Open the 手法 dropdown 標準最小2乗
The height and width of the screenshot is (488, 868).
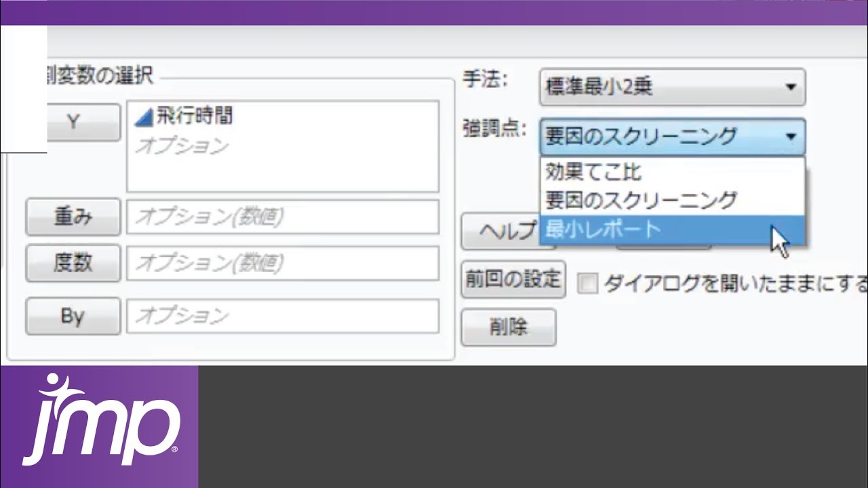click(x=672, y=87)
